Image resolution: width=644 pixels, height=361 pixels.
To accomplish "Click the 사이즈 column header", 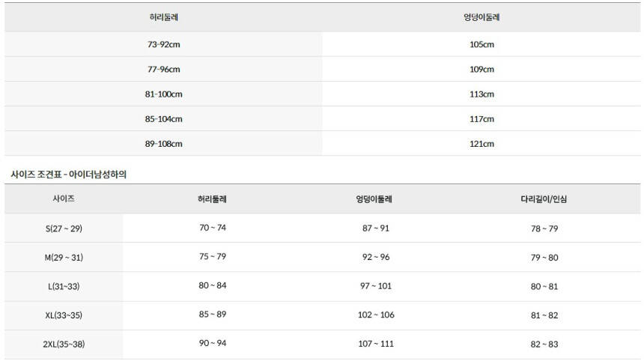I will [x=64, y=199].
